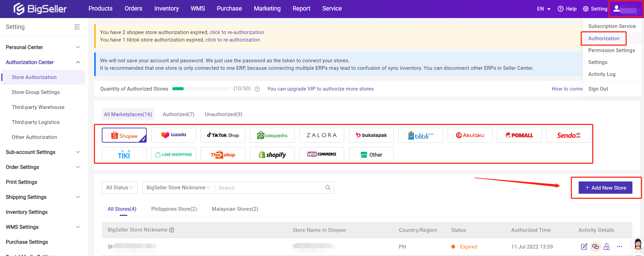Collapse Authorization Center section

tap(78, 62)
